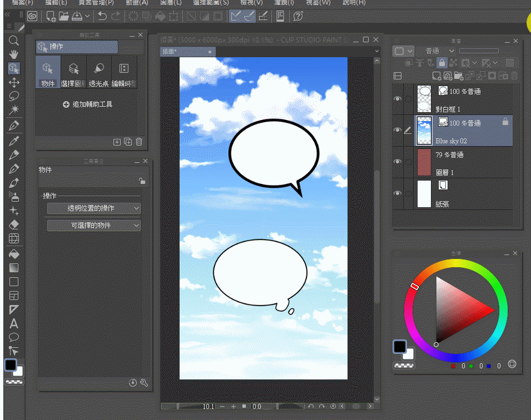Viewport: 531px width, 420px height.
Task: Select the 紙張 paper layer thumbnail
Action: pos(424,193)
